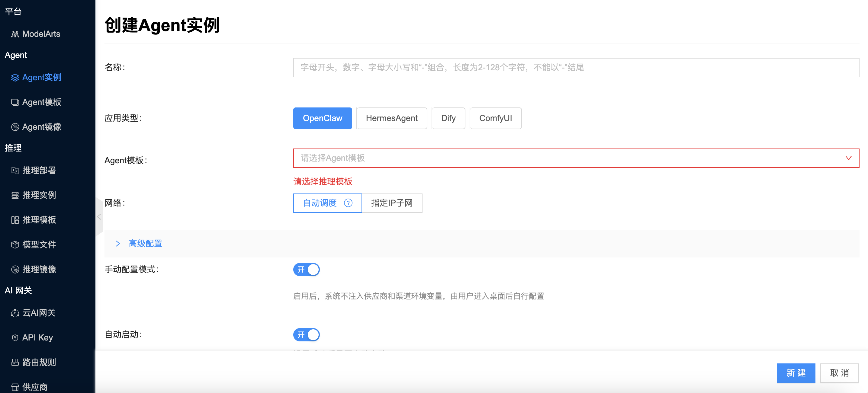Select the 指定IP子网 network option
This screenshot has height=393, width=868.
(392, 203)
